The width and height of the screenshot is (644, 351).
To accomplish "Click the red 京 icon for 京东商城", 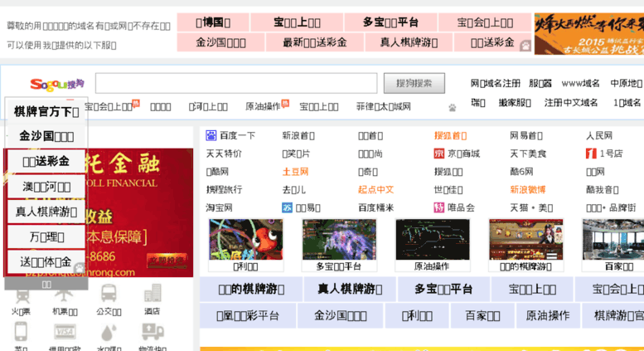I will click(439, 154).
